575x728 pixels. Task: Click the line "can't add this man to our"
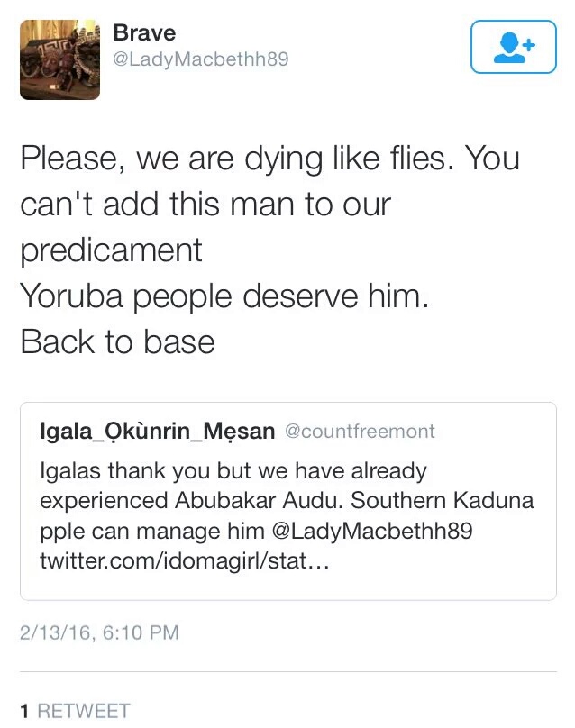pos(205,205)
